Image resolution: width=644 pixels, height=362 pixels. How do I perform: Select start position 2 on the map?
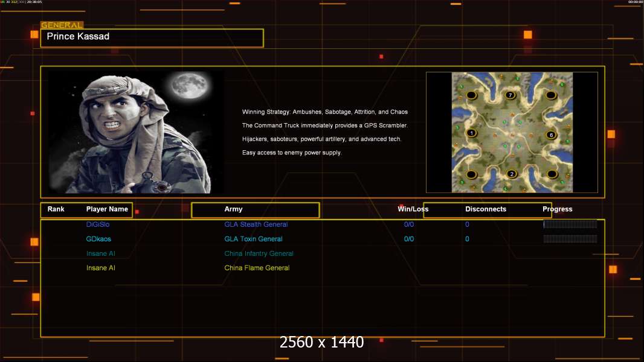pos(512,174)
